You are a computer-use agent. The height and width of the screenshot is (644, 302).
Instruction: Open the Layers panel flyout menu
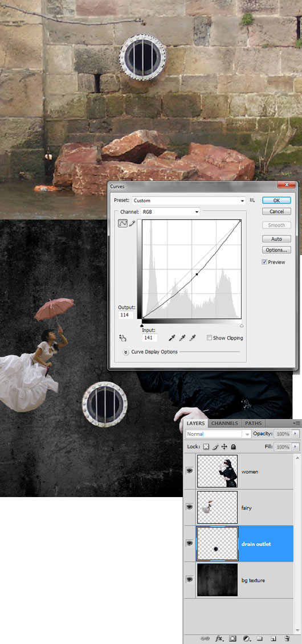click(297, 423)
